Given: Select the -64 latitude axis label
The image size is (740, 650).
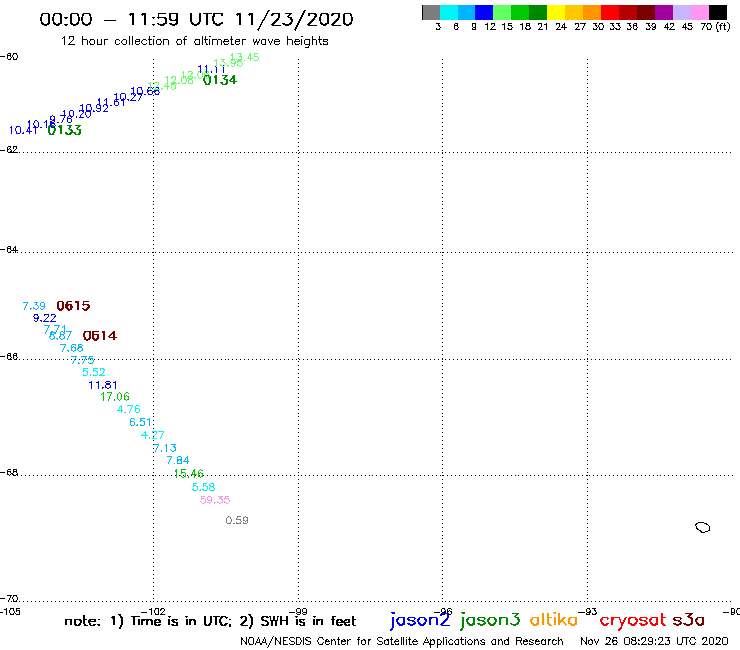Looking at the screenshot, I should pyautogui.click(x=9, y=249).
